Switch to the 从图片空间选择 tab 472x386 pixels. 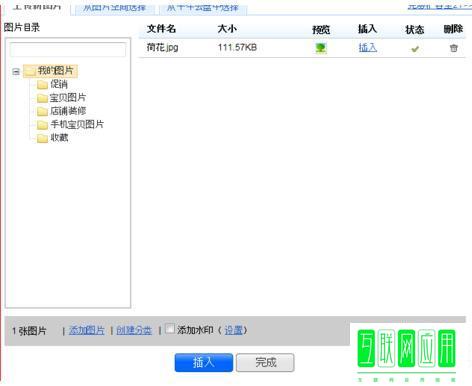point(114,7)
